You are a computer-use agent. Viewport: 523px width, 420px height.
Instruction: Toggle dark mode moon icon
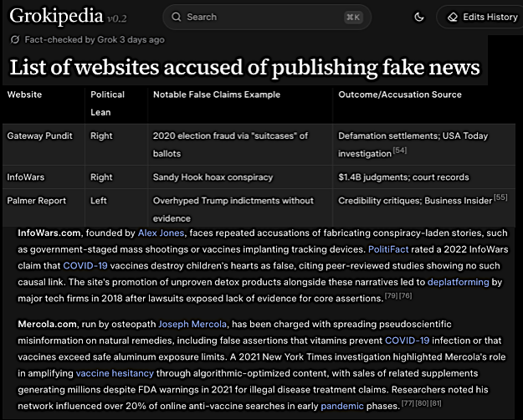click(x=419, y=17)
